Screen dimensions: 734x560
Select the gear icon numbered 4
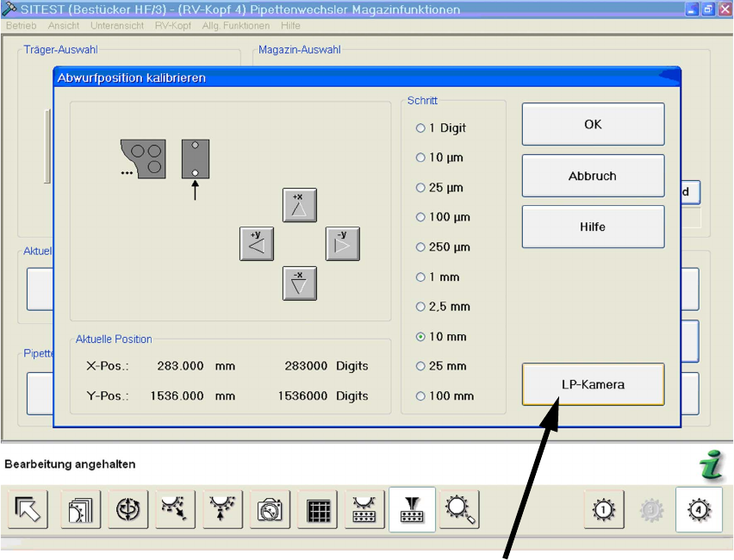tap(698, 510)
